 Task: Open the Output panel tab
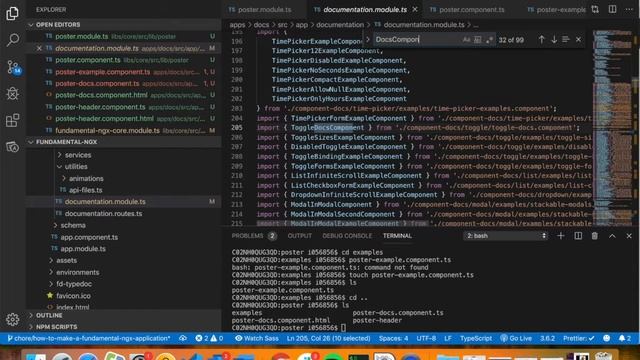(x=300, y=236)
